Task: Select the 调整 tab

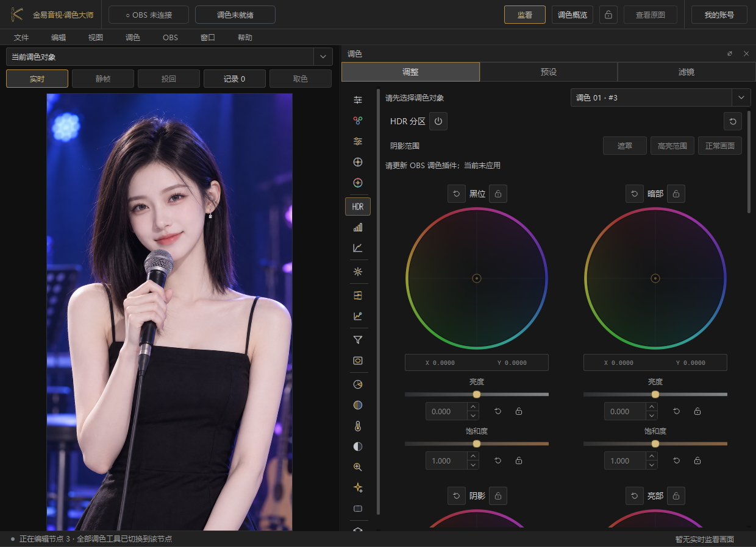Action: 410,72
